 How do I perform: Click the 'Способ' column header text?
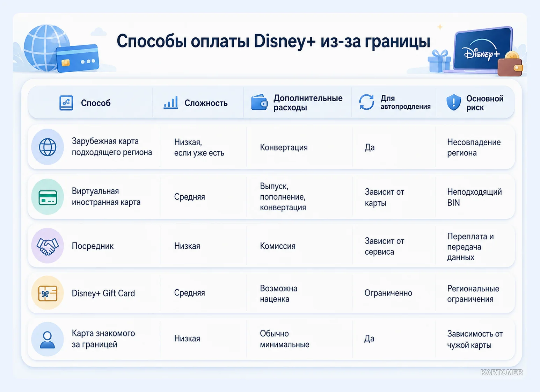click(x=96, y=103)
